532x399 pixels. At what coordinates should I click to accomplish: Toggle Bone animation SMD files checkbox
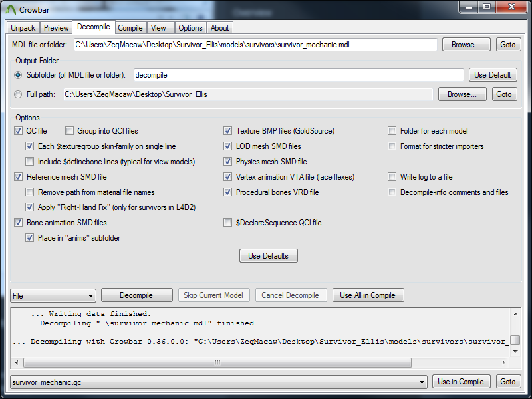(x=19, y=223)
